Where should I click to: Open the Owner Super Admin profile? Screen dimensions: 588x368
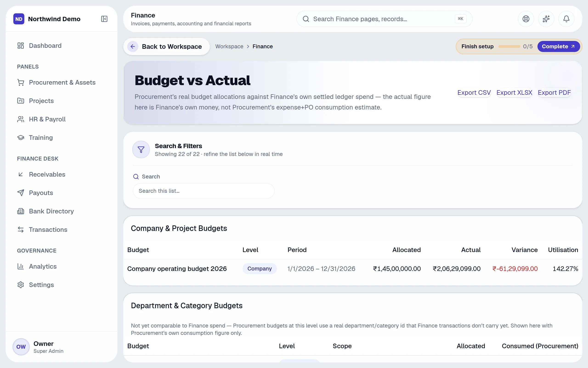tap(62, 347)
